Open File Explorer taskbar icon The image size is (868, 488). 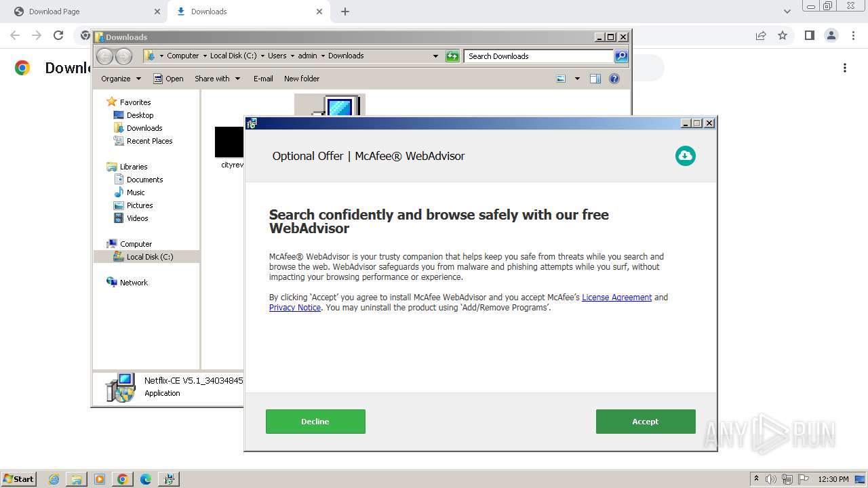[x=77, y=479]
